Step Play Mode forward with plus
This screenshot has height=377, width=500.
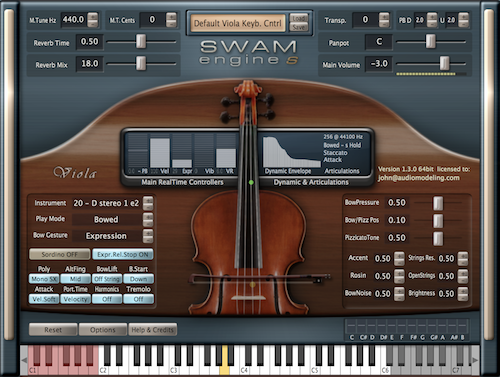tap(148, 216)
